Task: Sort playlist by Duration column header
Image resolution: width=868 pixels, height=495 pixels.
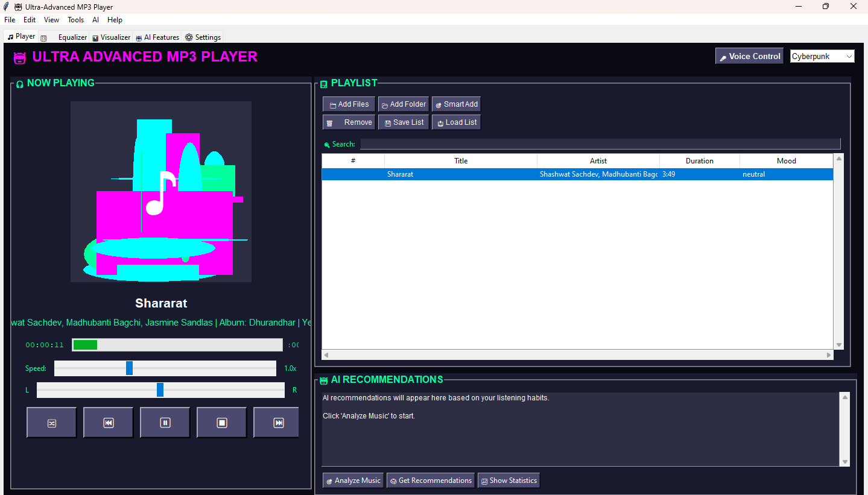Action: [699, 161]
